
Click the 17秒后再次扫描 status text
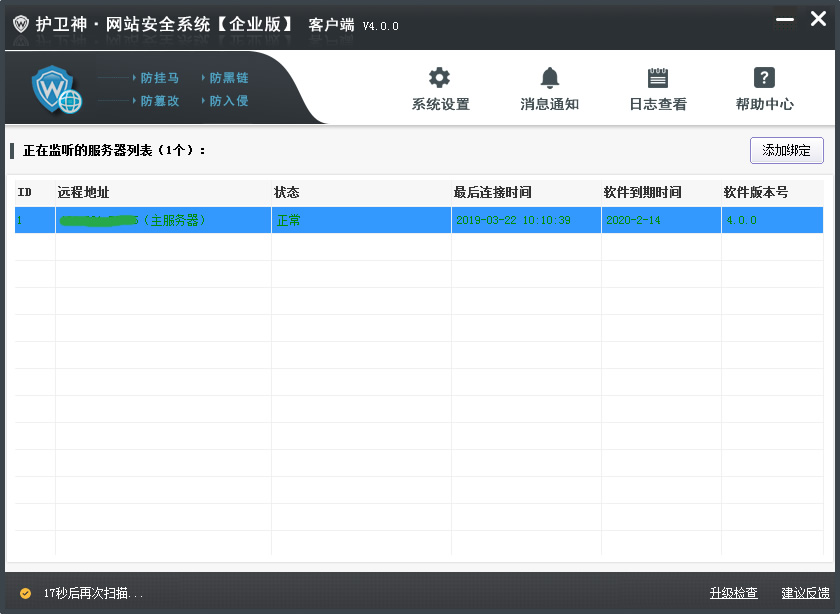(93, 593)
